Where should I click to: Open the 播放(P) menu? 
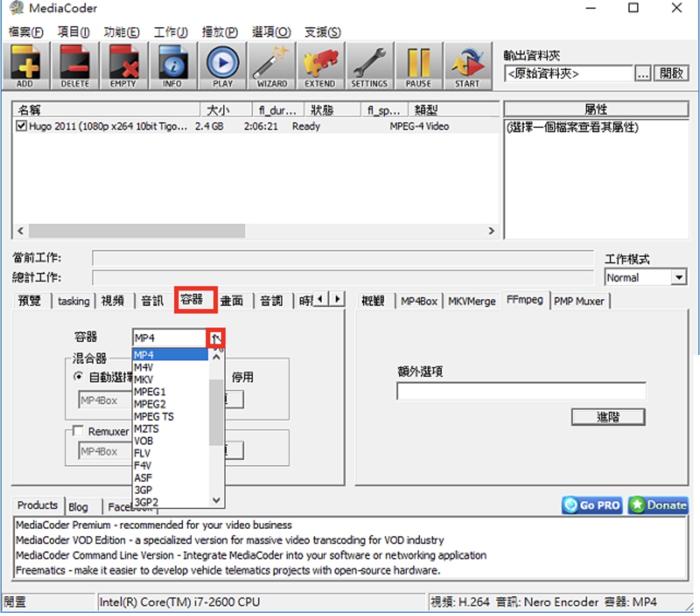click(x=220, y=32)
